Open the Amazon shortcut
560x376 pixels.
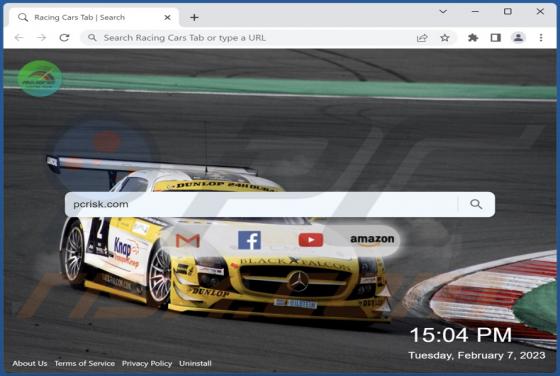(372, 240)
